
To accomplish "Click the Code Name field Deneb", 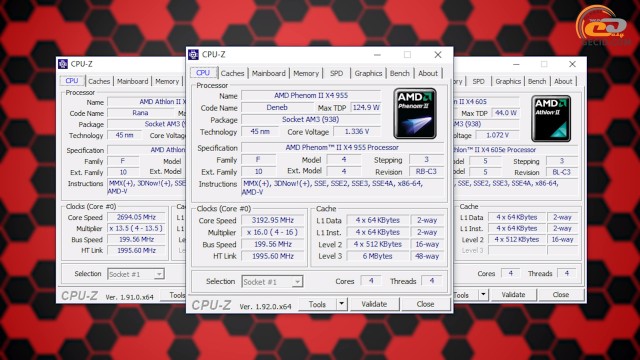I will [x=277, y=107].
